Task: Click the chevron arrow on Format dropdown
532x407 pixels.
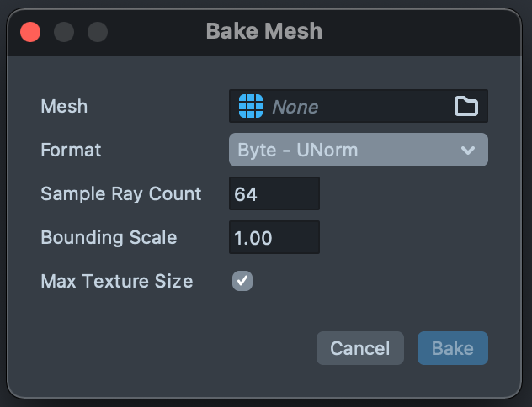Action: 468,151
